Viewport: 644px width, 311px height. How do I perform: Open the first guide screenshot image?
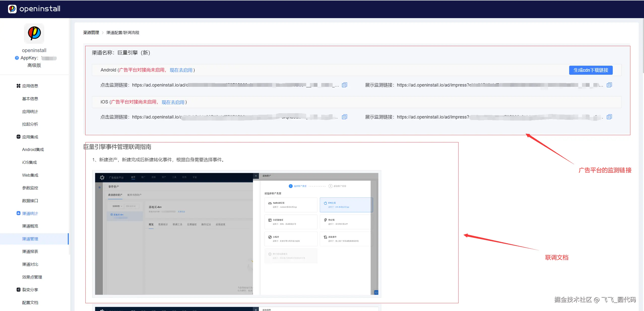pyautogui.click(x=236, y=234)
